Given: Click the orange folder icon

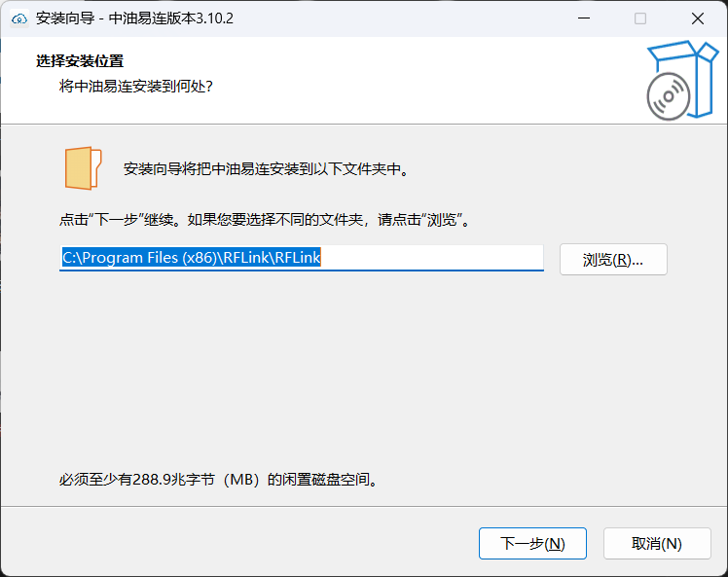Looking at the screenshot, I should point(83,168).
